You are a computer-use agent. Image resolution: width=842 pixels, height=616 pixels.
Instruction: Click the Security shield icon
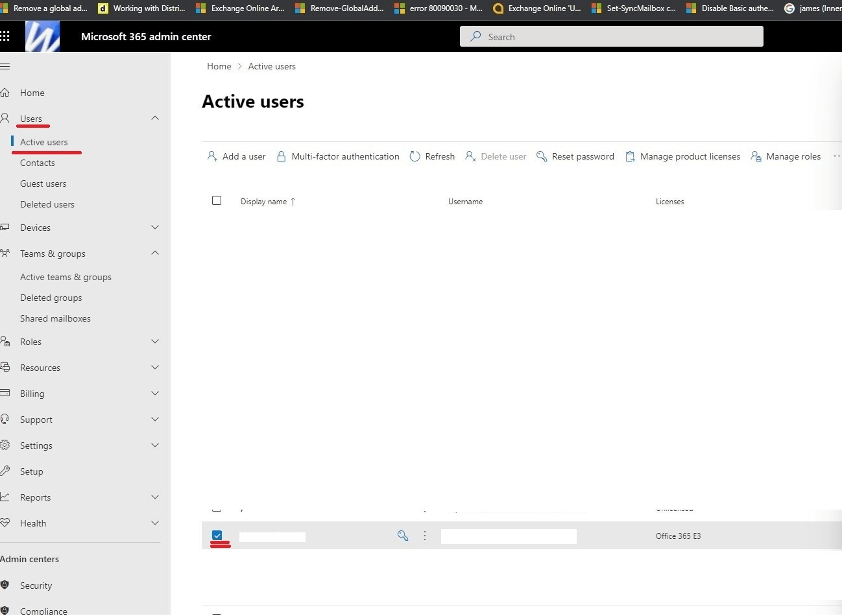point(5,586)
